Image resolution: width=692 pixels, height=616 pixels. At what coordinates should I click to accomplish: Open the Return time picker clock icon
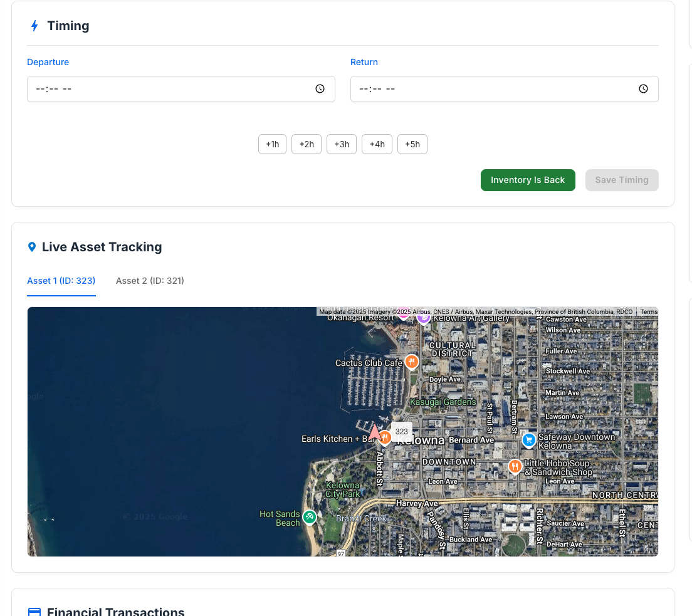point(644,89)
